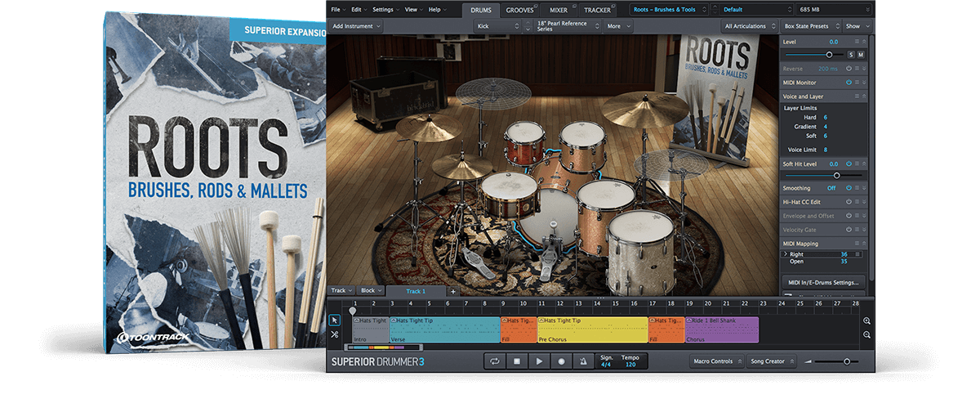Toggle Envelope and Offset power button
Image resolution: width=980 pixels, height=399 pixels.
(849, 216)
